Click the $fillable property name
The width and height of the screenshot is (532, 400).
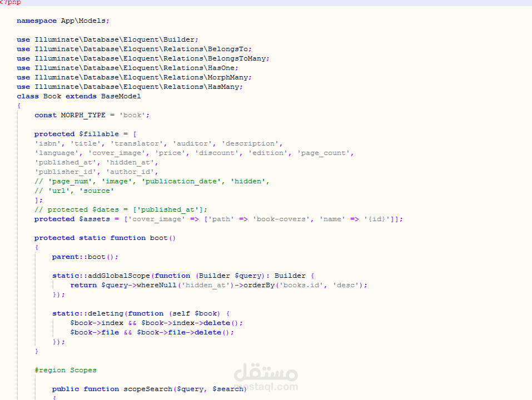99,134
